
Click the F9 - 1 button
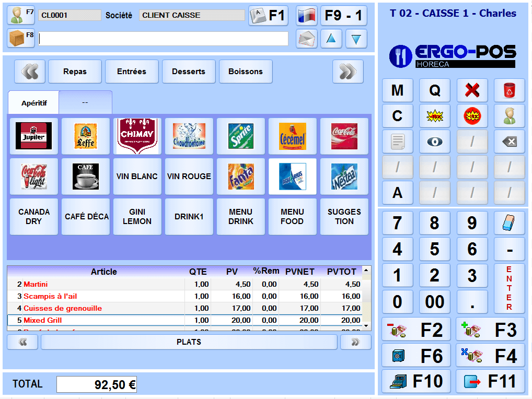344,16
